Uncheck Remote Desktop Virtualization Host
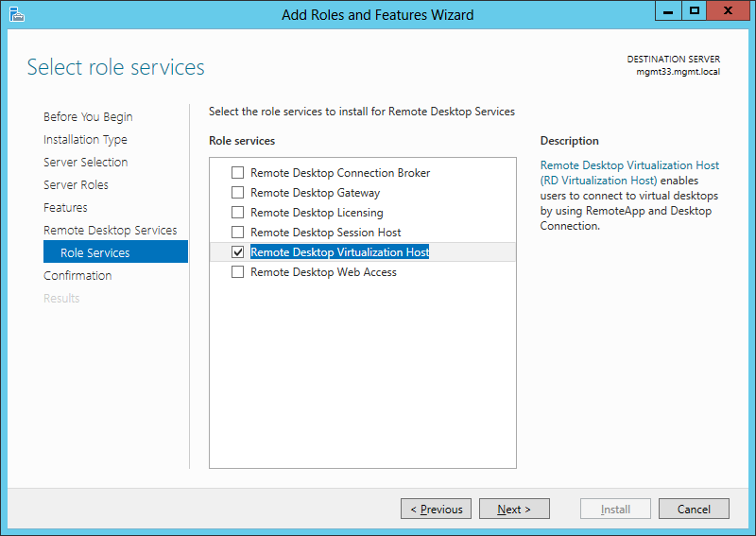756x536 pixels. click(x=238, y=251)
